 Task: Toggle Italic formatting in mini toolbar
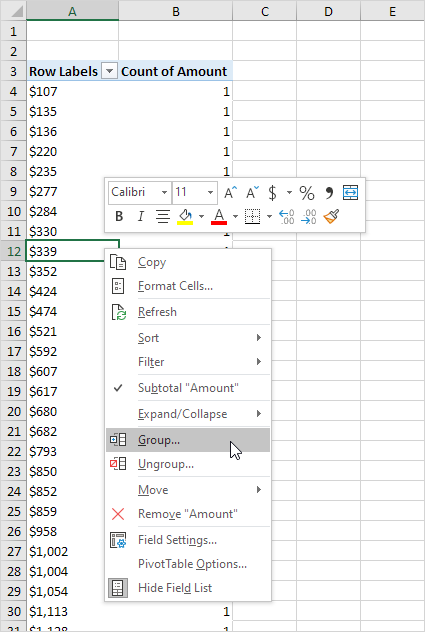(140, 216)
